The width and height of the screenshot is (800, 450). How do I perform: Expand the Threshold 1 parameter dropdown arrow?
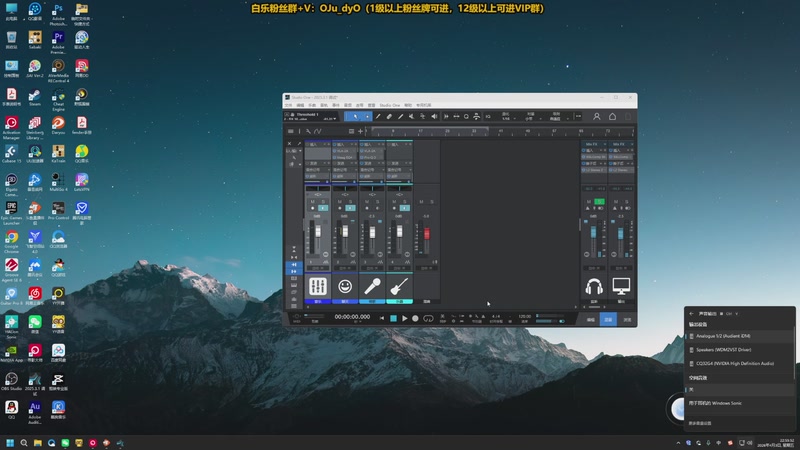[335, 118]
